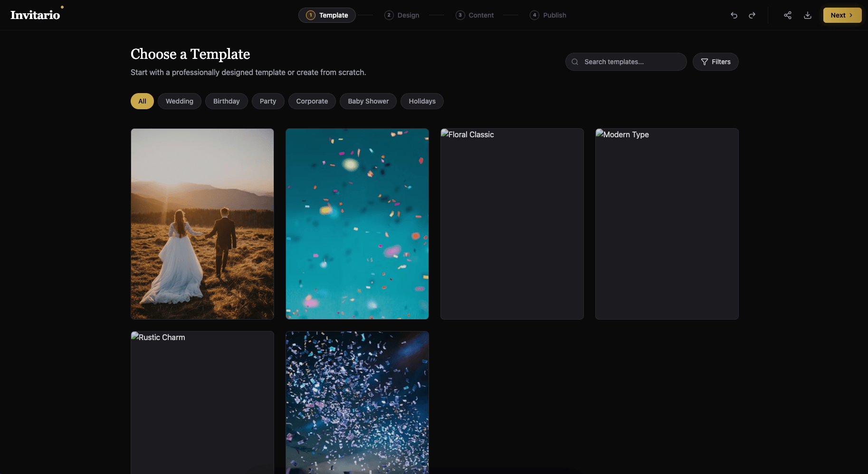Jump to the Content step
The image size is (868, 474).
click(x=475, y=15)
